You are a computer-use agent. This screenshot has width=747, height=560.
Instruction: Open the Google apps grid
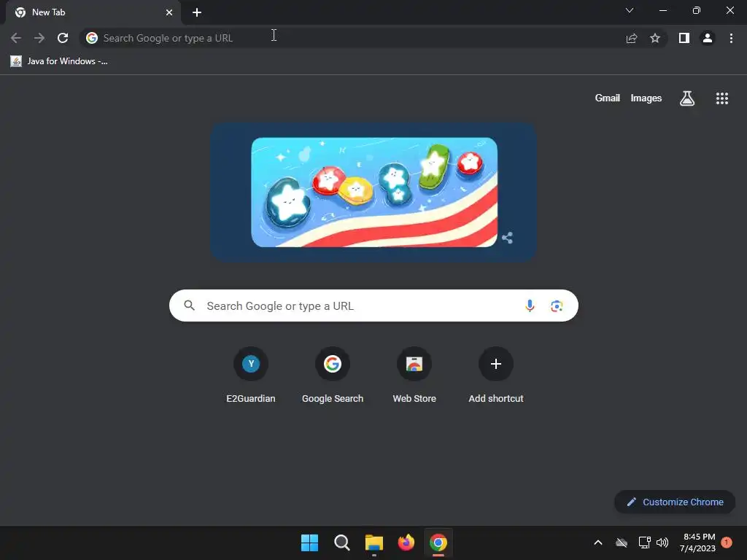[722, 98]
